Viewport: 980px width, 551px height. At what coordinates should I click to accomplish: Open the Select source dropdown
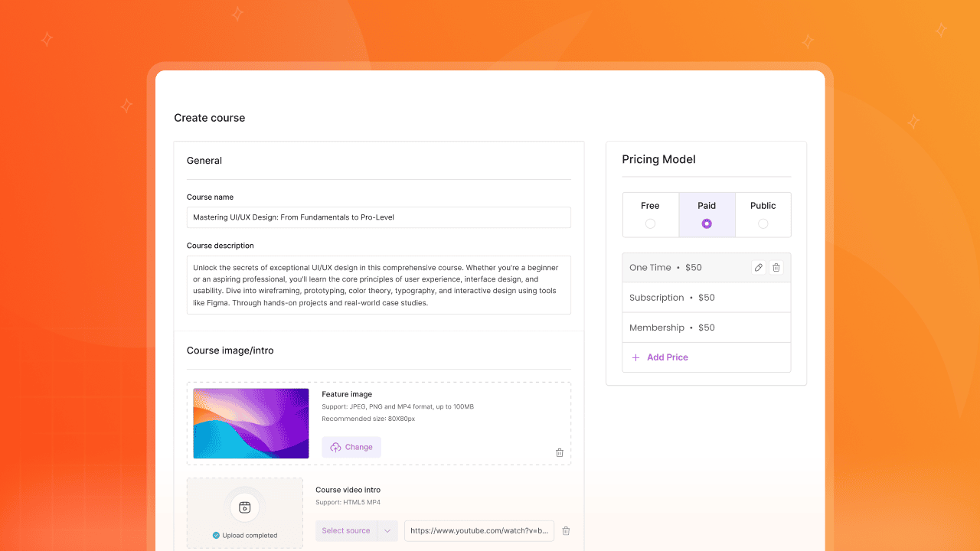coord(357,530)
